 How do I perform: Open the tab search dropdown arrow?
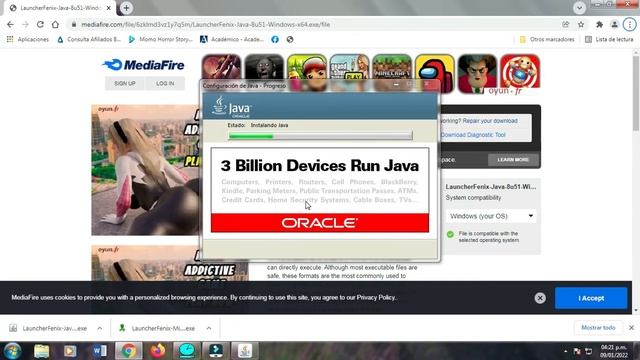click(579, 8)
